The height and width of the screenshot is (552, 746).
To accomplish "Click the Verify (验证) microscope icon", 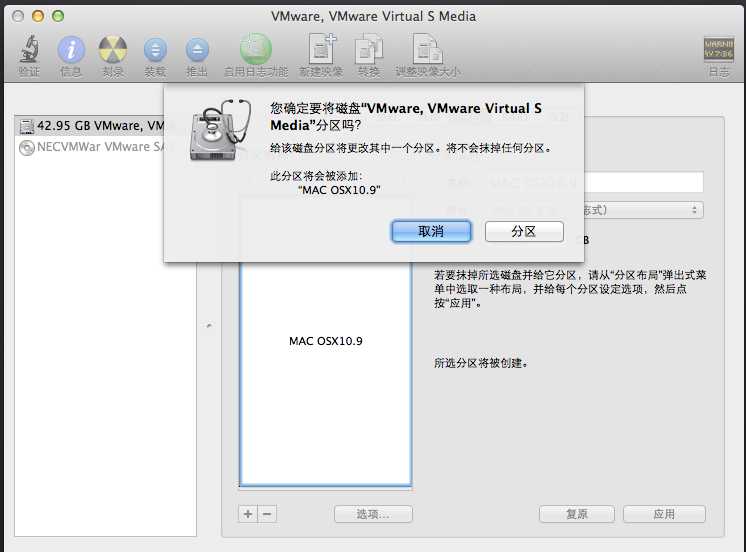I will [29, 49].
